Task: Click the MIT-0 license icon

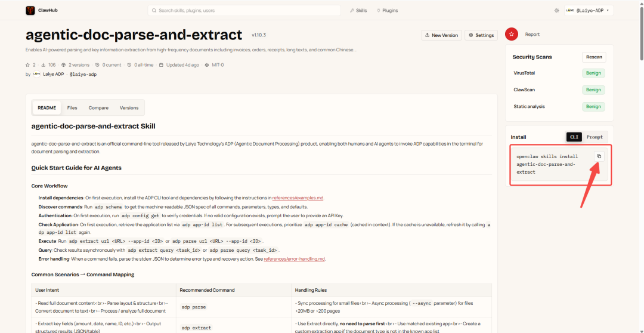Action: pos(207,65)
